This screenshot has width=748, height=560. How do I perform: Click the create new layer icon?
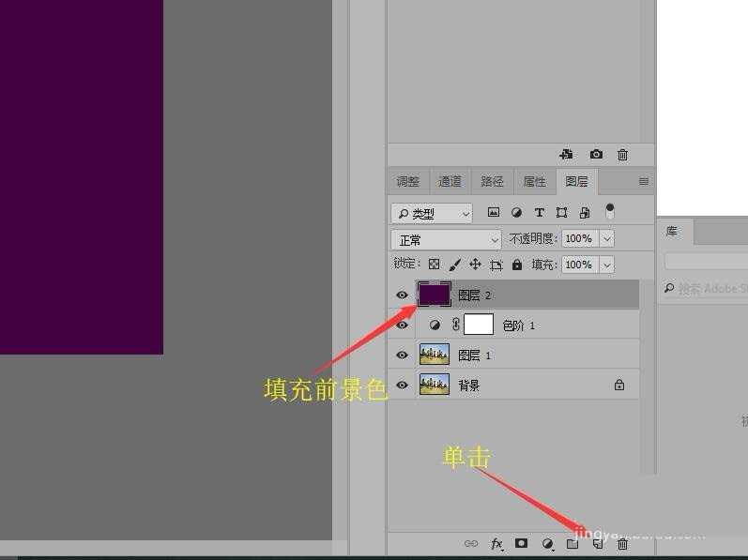pyautogui.click(x=597, y=544)
